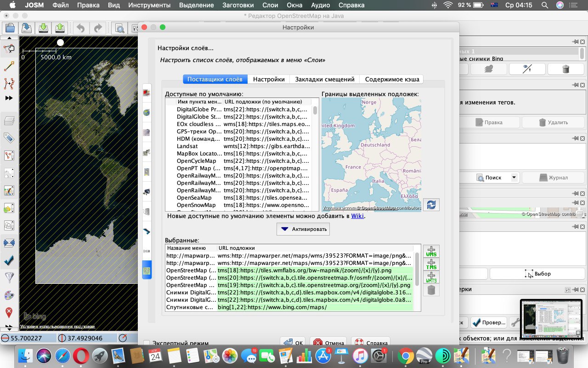The image size is (588, 368).
Task: Click the Add WMTS layer button
Action: (x=431, y=277)
